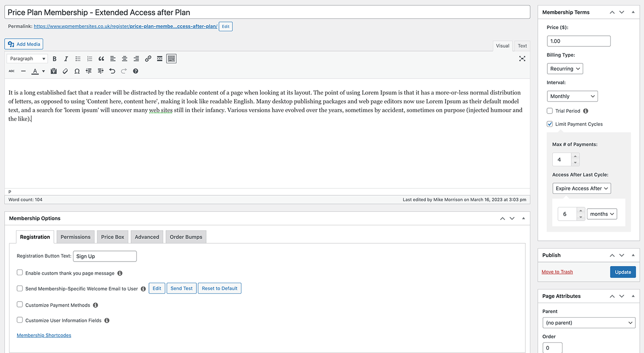
Task: Enable the Trial Period checkbox
Action: 550,111
